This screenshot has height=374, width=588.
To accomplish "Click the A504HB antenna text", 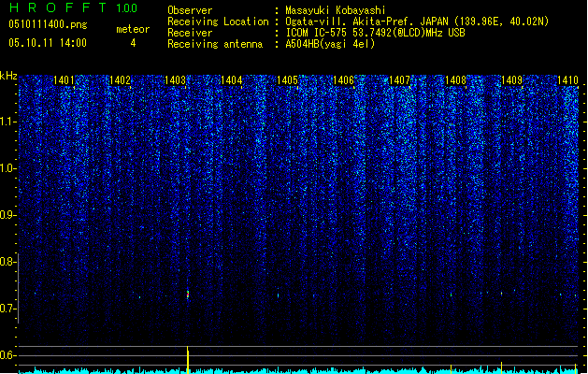I will [x=330, y=44].
